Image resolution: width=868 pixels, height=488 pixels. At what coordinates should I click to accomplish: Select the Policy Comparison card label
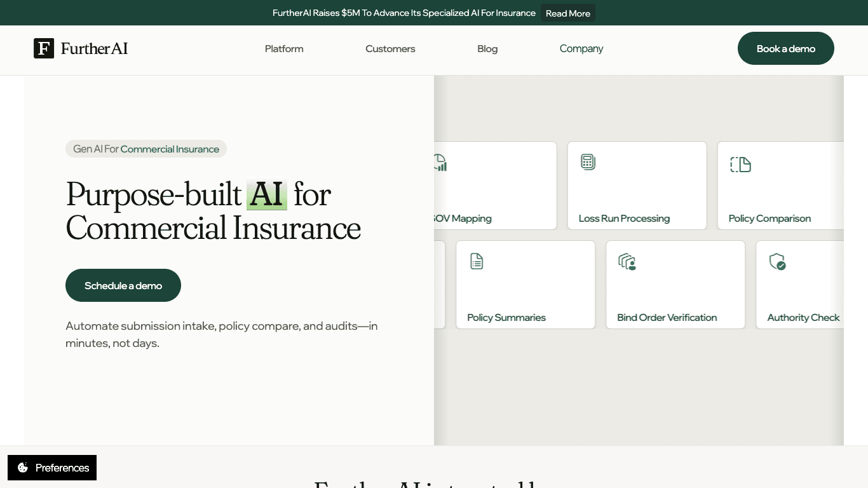(770, 219)
